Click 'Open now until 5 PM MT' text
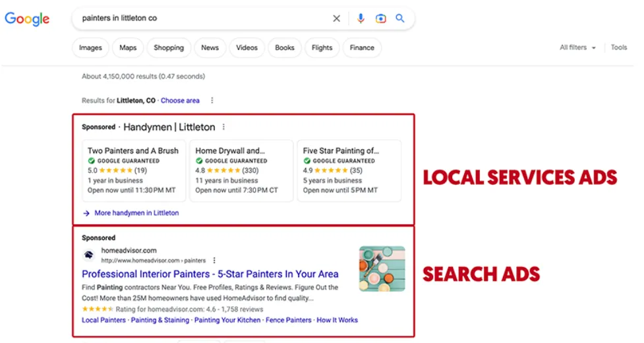The width and height of the screenshot is (644, 343). click(x=341, y=190)
